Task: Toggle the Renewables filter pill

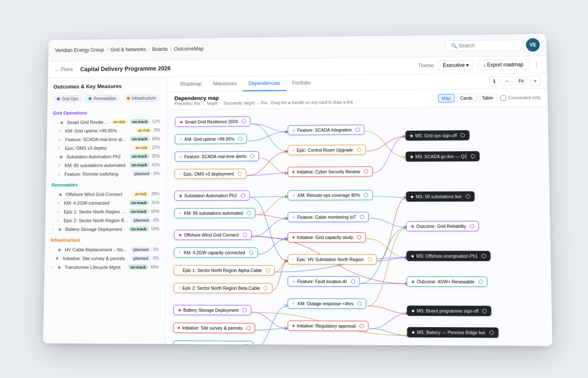Action: [102, 98]
